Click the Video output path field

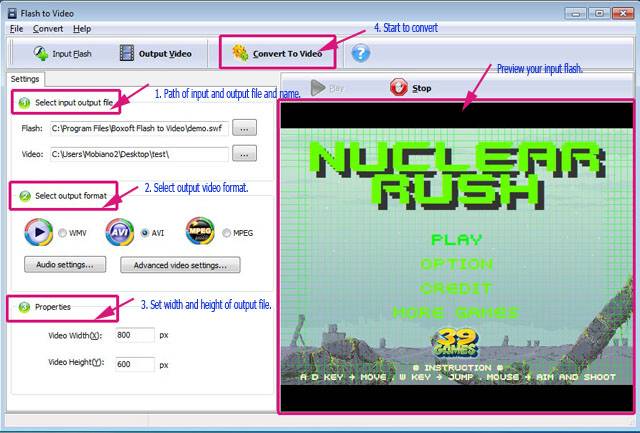[x=139, y=154]
